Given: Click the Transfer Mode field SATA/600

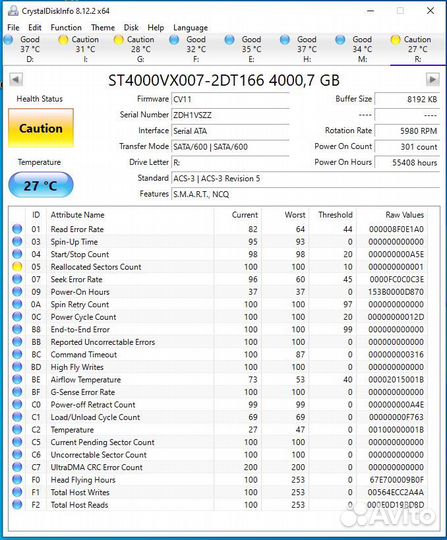Looking at the screenshot, I should pos(230,147).
